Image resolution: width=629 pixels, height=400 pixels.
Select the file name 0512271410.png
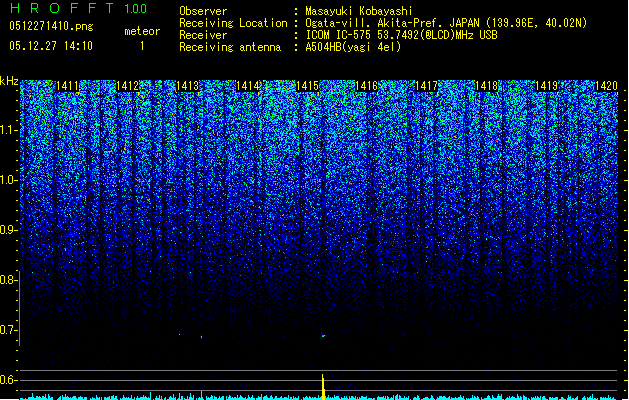pos(51,26)
